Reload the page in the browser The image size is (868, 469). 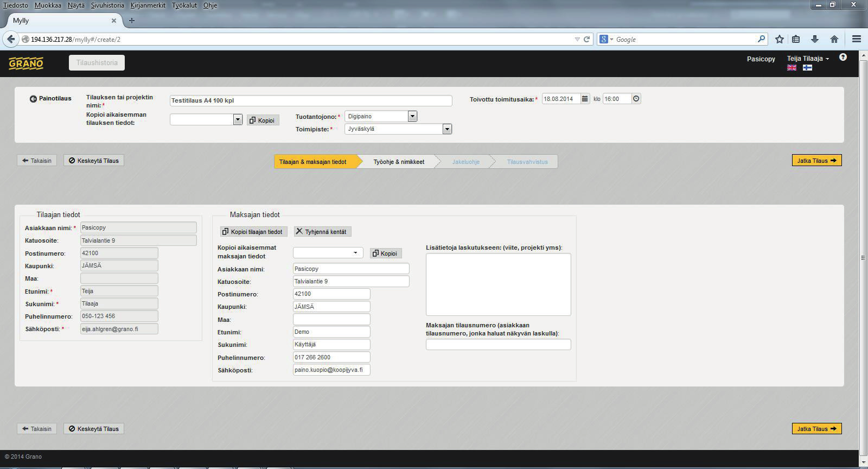586,39
